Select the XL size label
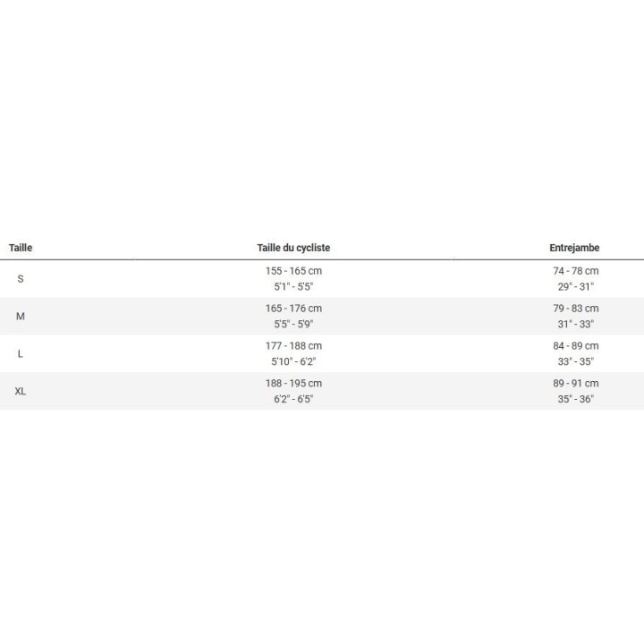The width and height of the screenshot is (644, 644). click(x=21, y=392)
